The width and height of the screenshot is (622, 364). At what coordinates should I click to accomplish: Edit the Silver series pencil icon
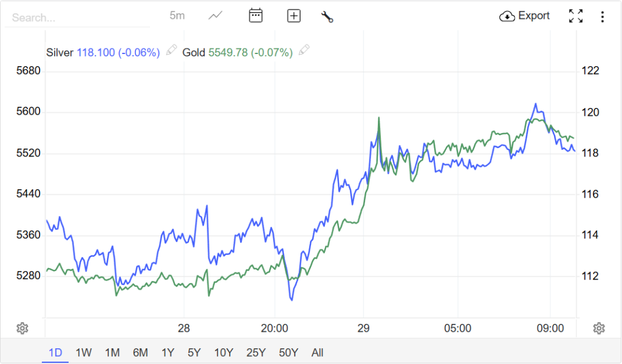172,50
